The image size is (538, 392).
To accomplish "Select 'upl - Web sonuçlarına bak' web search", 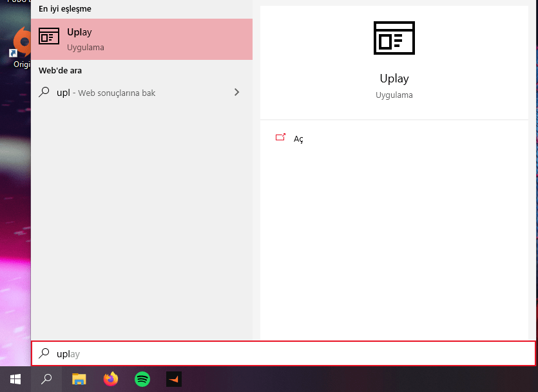I will [142, 93].
